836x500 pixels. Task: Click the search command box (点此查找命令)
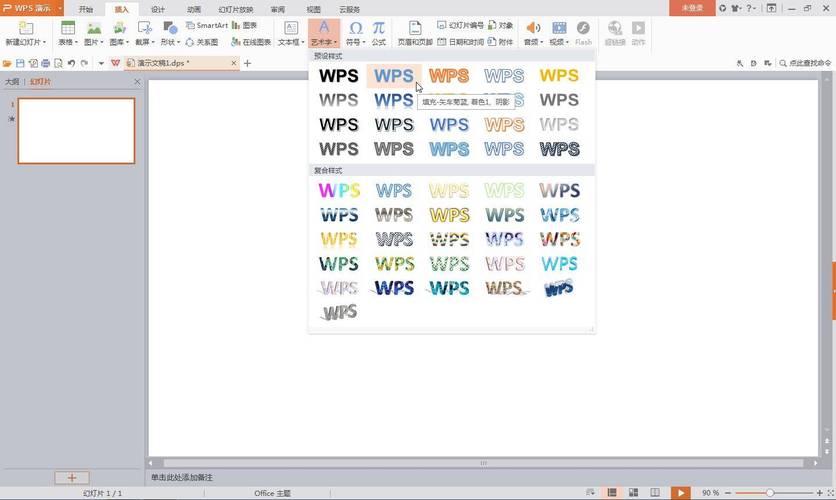[805, 63]
